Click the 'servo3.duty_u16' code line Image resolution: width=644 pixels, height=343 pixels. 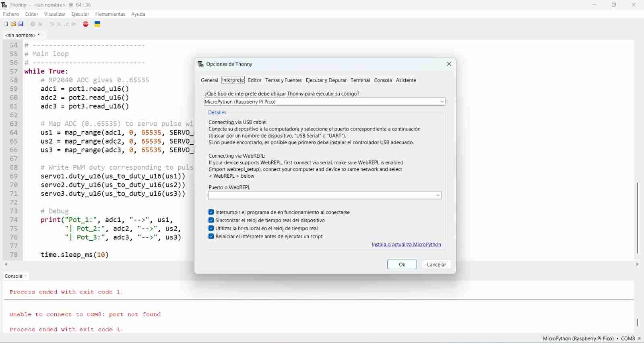click(113, 194)
